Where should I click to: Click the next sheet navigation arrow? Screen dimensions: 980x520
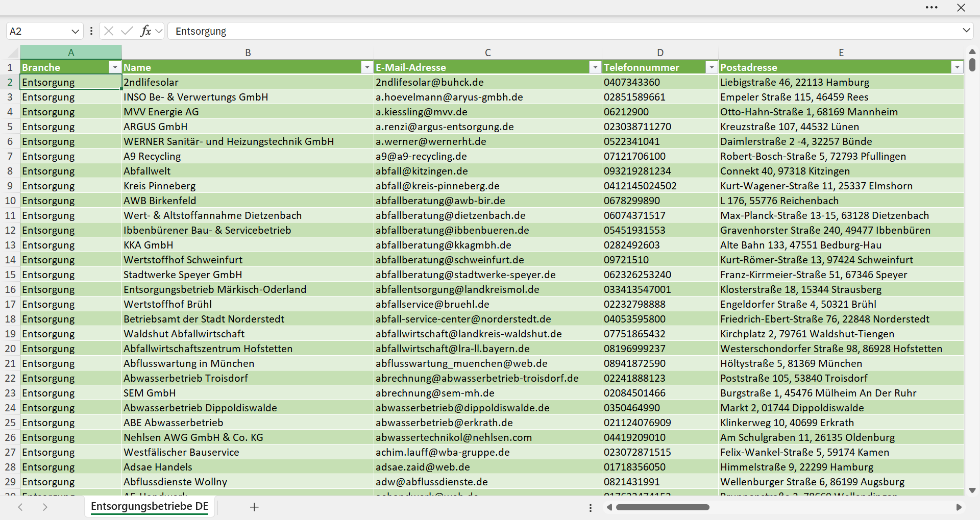pyautogui.click(x=45, y=507)
